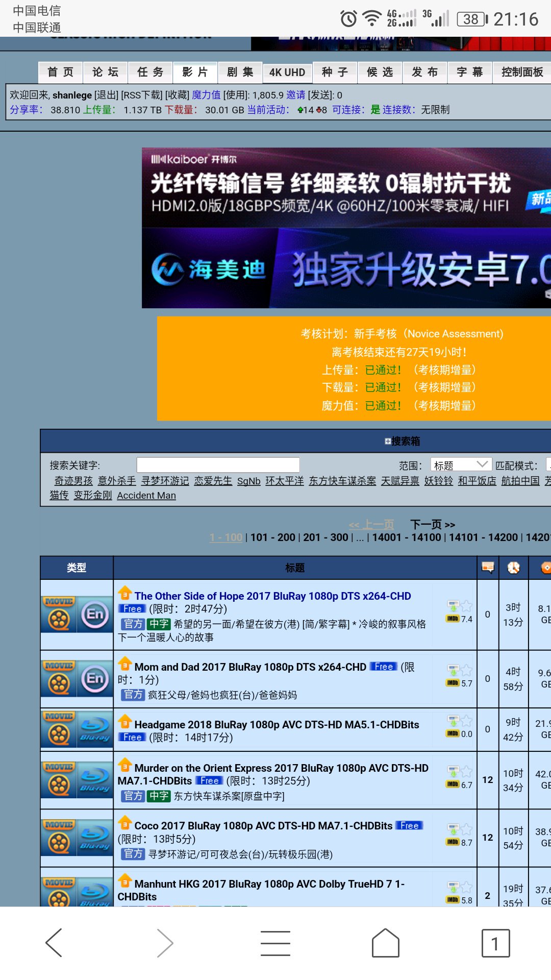Go to the 发布 upload tab
This screenshot has width=551, height=980.
(x=425, y=72)
